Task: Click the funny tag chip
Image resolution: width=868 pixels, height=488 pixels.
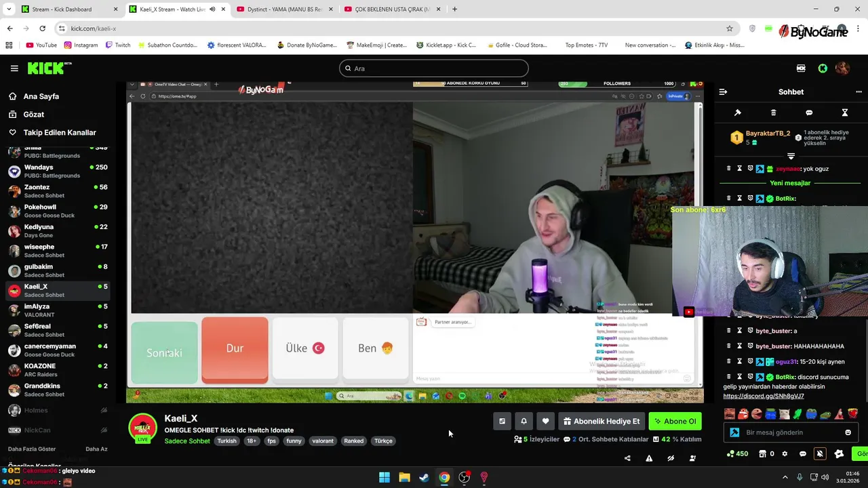Action: click(x=294, y=441)
